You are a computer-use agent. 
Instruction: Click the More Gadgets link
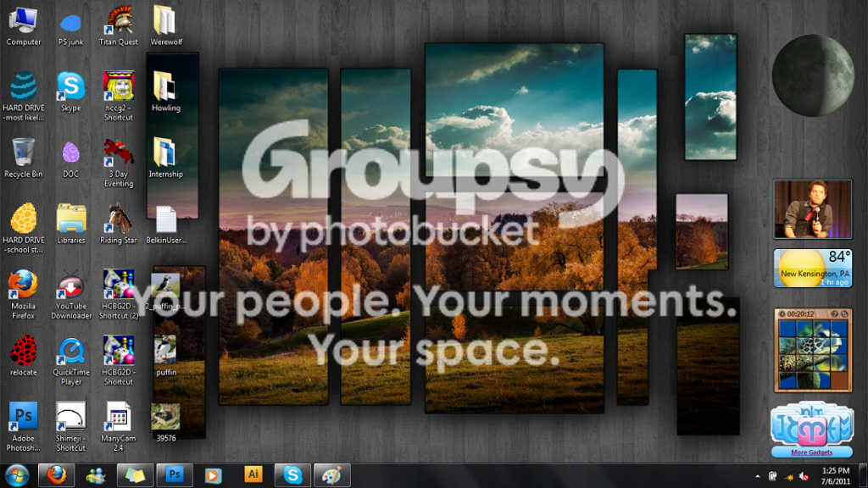811,452
